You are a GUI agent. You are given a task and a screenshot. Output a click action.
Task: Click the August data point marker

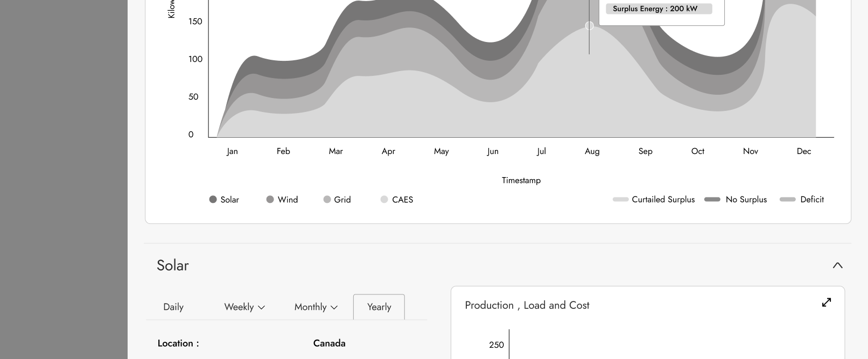click(x=590, y=26)
